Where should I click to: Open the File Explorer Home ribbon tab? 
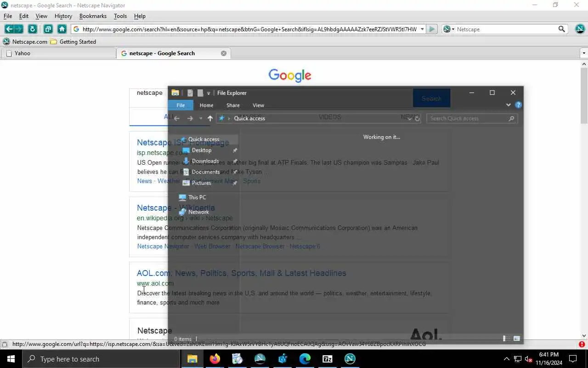206,105
